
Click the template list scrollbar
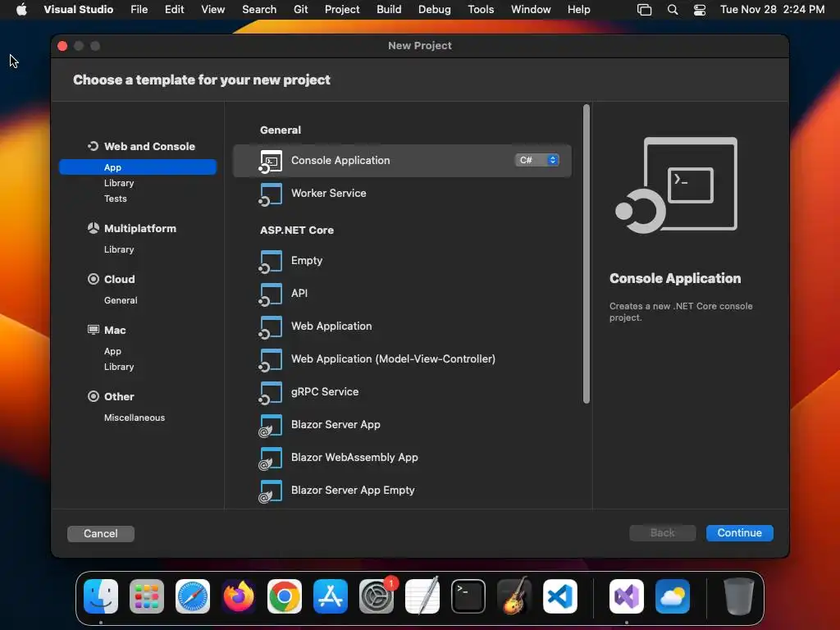coord(586,254)
